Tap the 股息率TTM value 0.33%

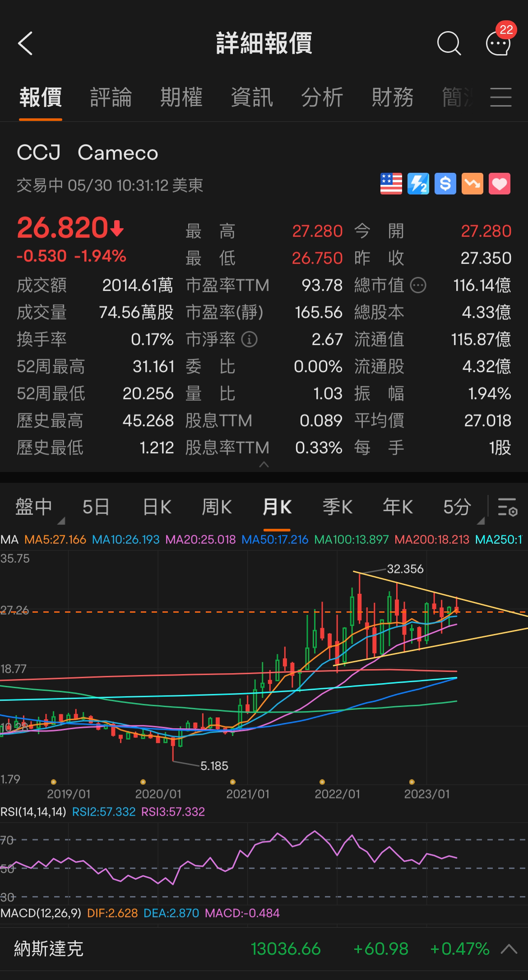(319, 448)
